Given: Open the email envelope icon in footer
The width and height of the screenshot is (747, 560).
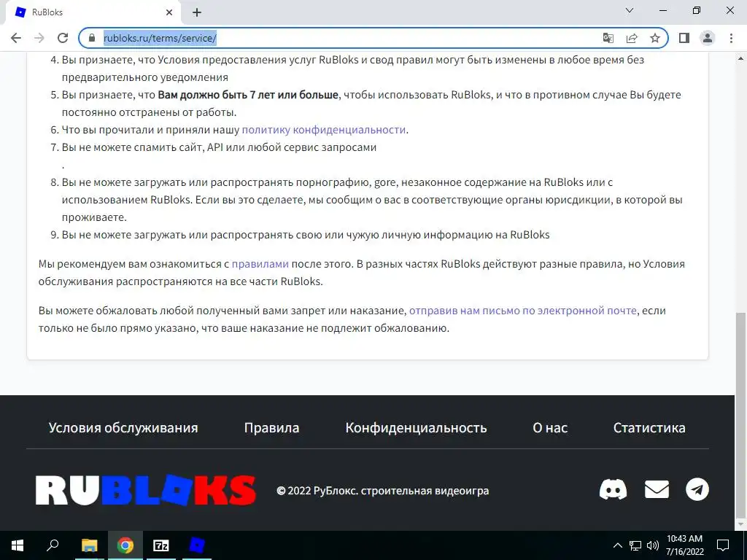Looking at the screenshot, I should pos(657,489).
